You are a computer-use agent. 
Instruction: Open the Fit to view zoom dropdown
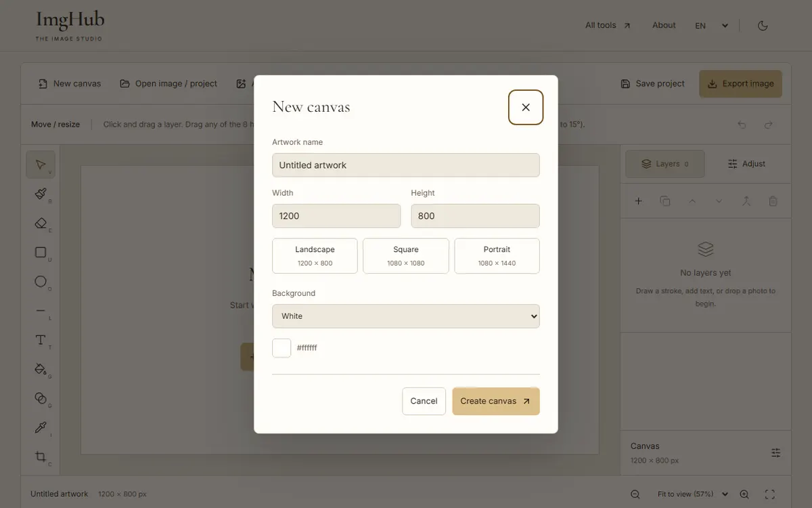(x=692, y=494)
